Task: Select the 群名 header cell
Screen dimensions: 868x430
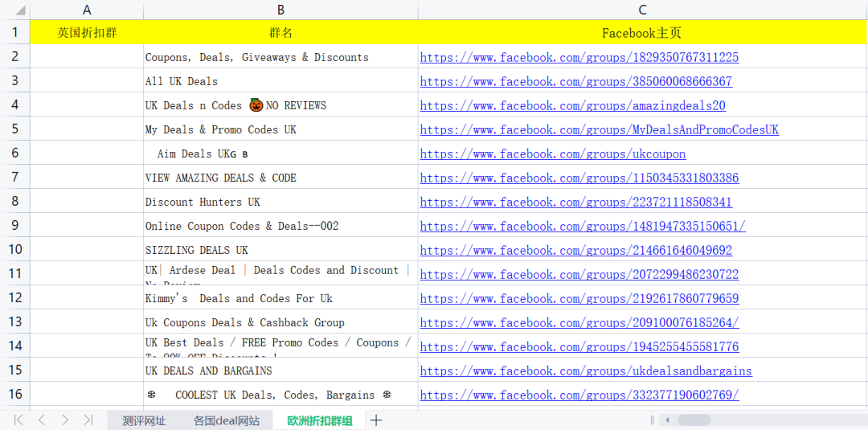Action: [x=280, y=32]
